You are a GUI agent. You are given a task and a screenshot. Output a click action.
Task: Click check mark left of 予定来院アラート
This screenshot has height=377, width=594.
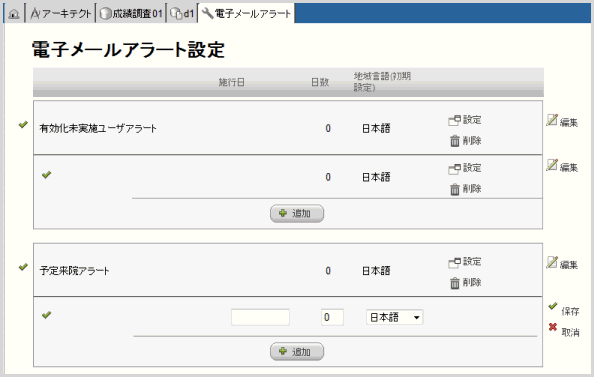23,267
